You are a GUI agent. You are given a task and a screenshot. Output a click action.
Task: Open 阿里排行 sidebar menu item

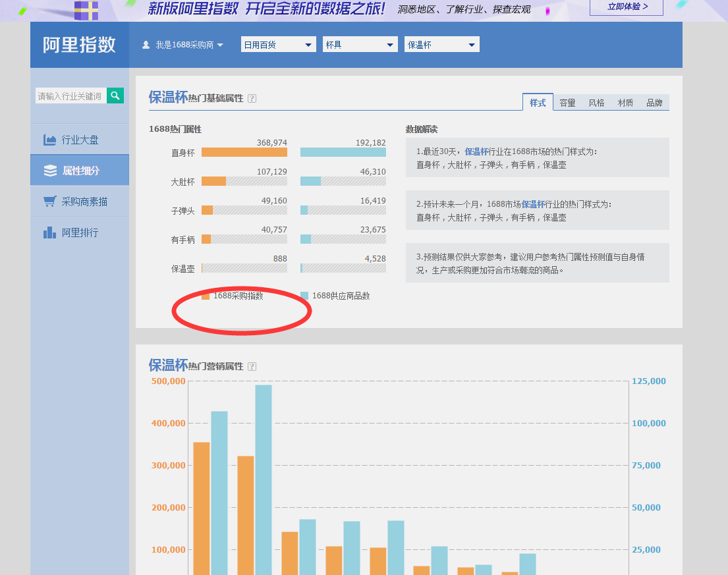(x=80, y=233)
